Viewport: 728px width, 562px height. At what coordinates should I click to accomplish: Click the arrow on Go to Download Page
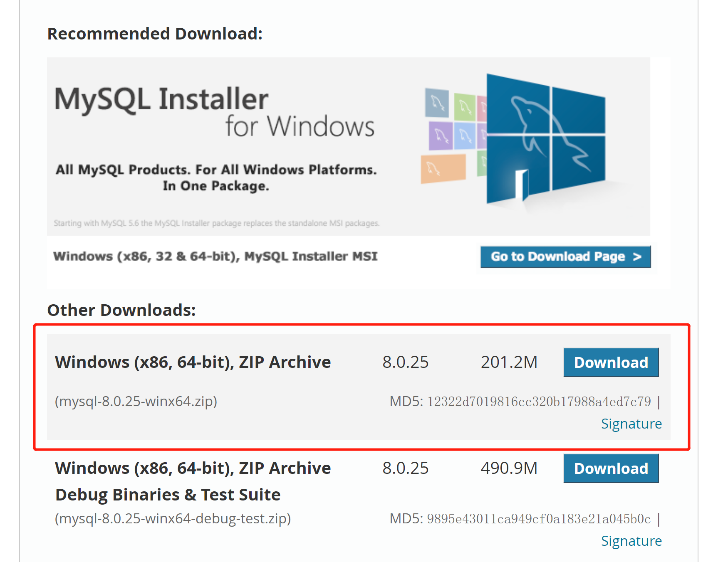(637, 257)
